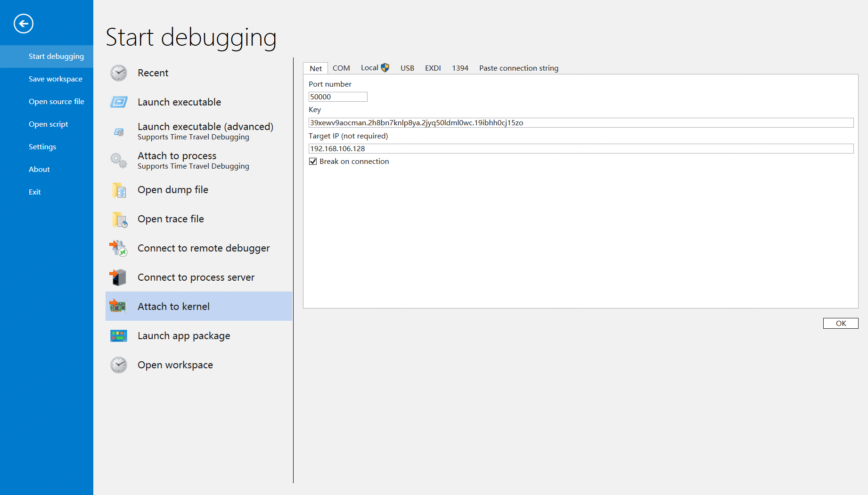The image size is (868, 495).
Task: Choose Exit in sidebar
Action: (x=47, y=192)
